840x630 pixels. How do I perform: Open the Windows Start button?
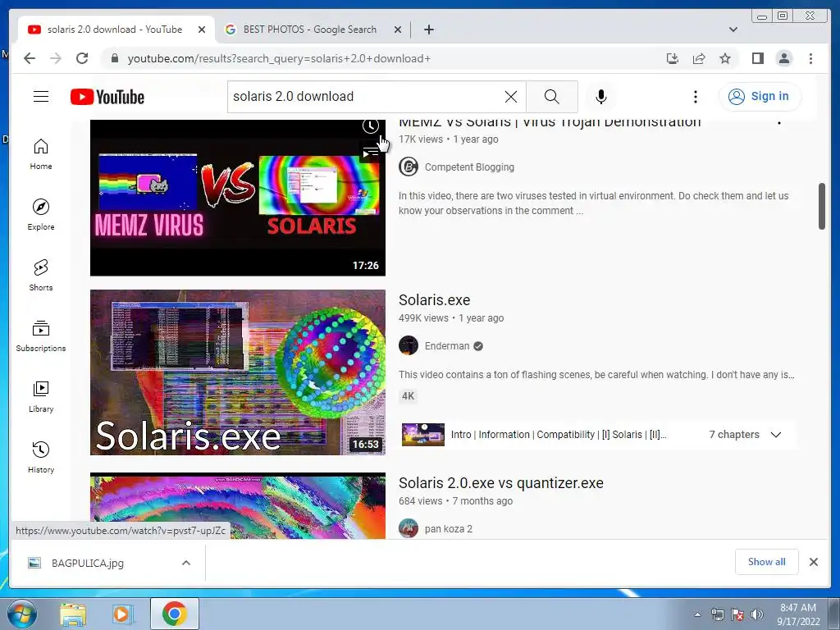point(22,614)
